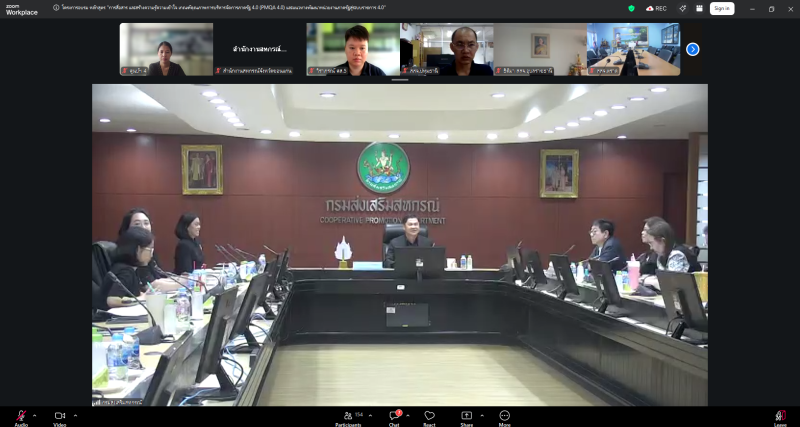Image resolution: width=800 pixels, height=427 pixels.
Task: Click the Share screen icon
Action: coord(466,416)
